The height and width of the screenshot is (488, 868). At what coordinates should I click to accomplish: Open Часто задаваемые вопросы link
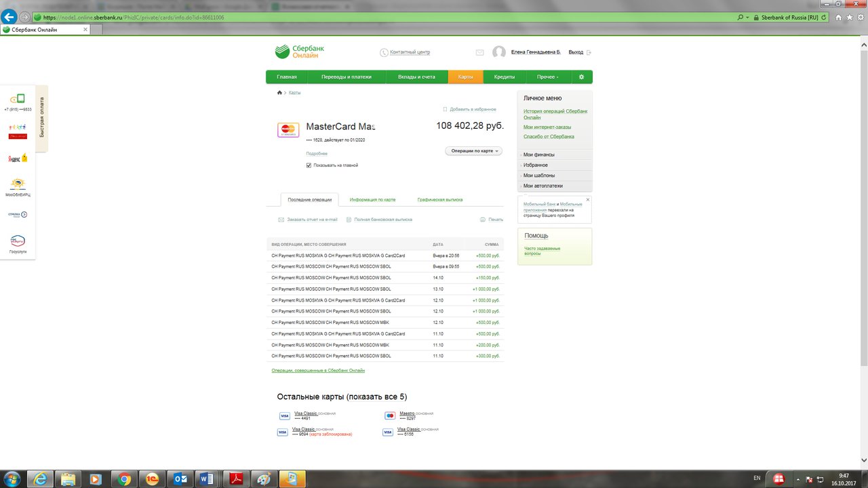point(542,251)
